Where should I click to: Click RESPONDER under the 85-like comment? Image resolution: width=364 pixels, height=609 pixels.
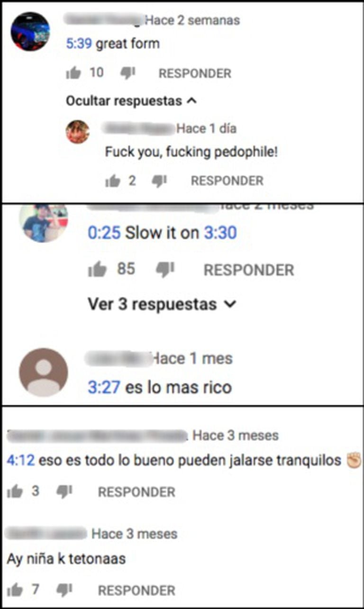(x=249, y=270)
